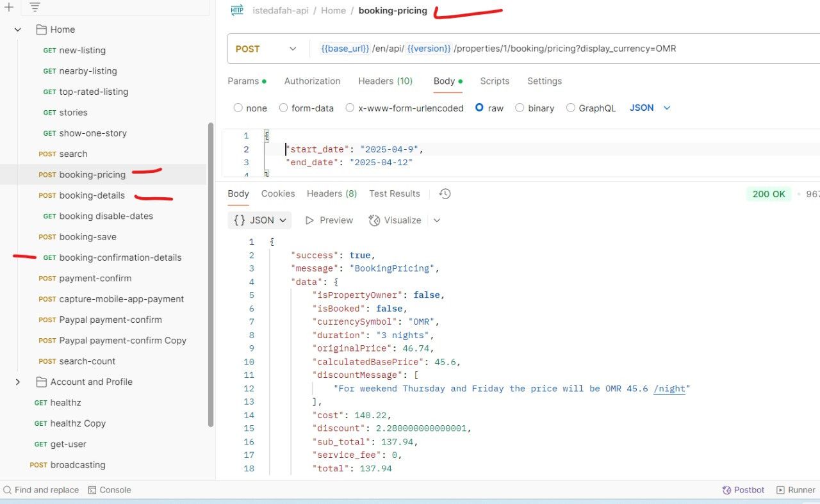The height and width of the screenshot is (504, 820).
Task: Open the response JSON format dropdown
Action: 259,220
